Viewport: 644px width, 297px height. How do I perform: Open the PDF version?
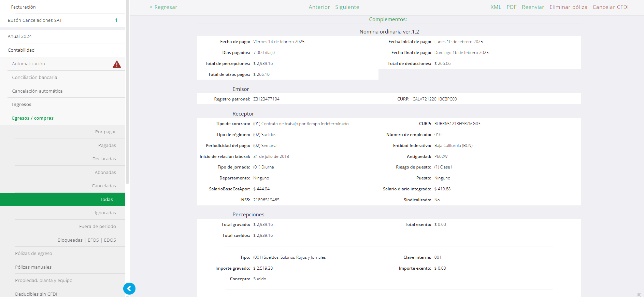coord(511,7)
